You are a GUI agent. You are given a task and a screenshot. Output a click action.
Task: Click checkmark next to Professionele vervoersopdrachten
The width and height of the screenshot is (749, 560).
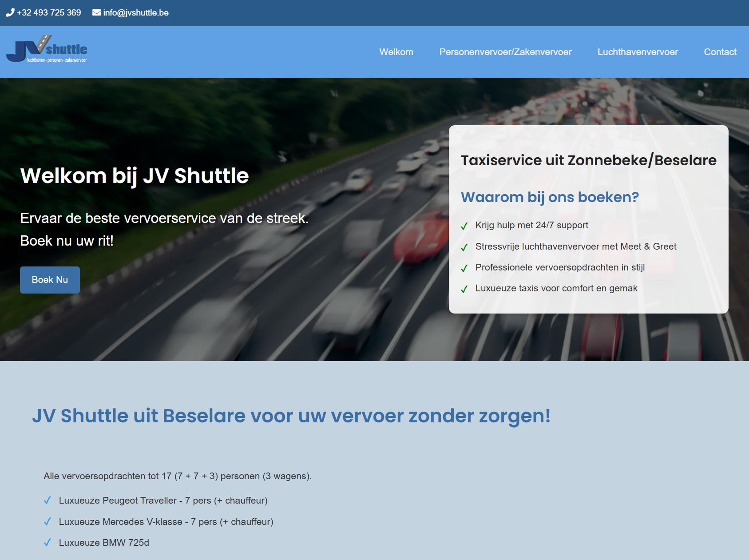point(464,268)
